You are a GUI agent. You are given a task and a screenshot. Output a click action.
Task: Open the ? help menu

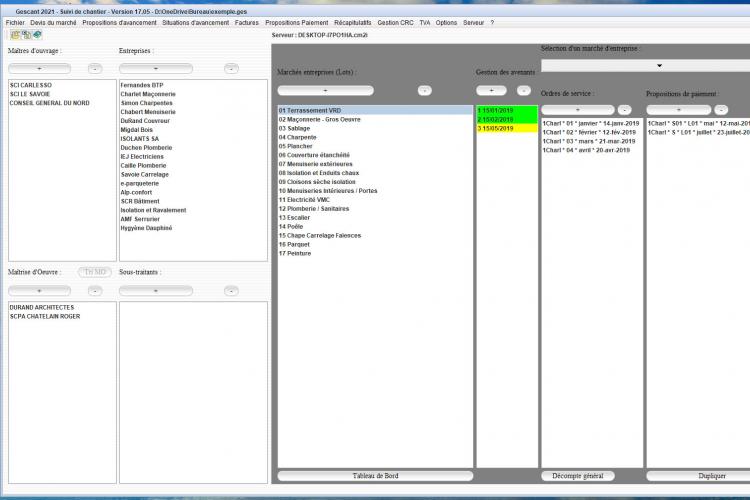coord(492,22)
